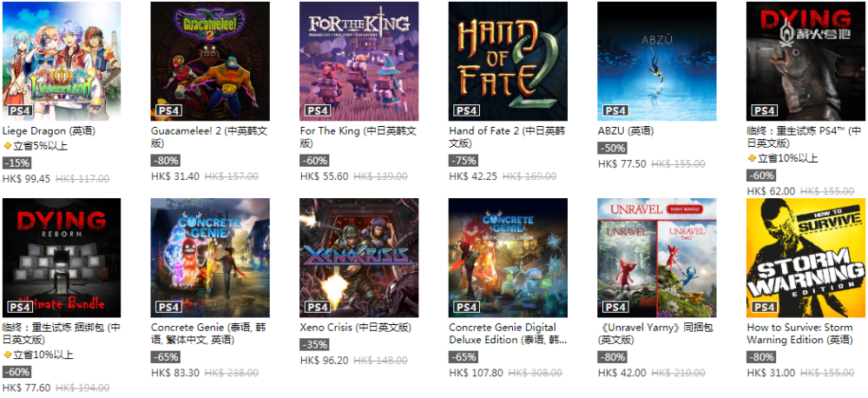The width and height of the screenshot is (868, 398).
Task: Click the PS Plus icon beside 立省10%以上 under DYING bundle
Action: 7,355
